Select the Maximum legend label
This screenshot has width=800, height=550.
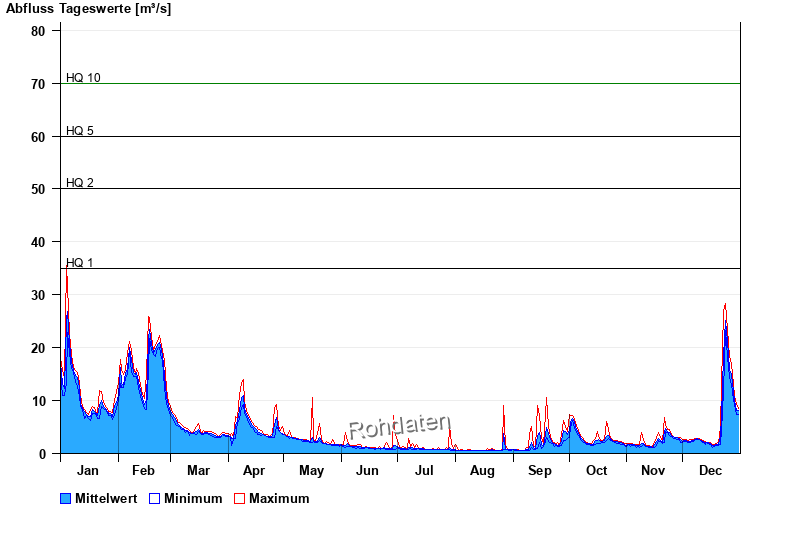[x=279, y=498]
